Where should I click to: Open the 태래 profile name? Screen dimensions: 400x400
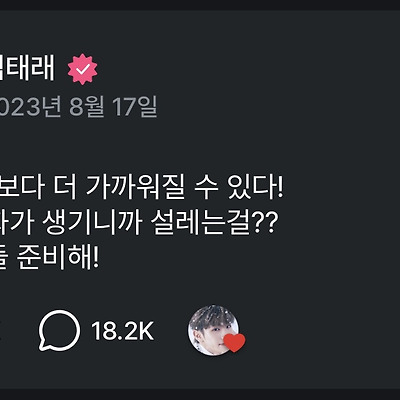pyautogui.click(x=27, y=69)
